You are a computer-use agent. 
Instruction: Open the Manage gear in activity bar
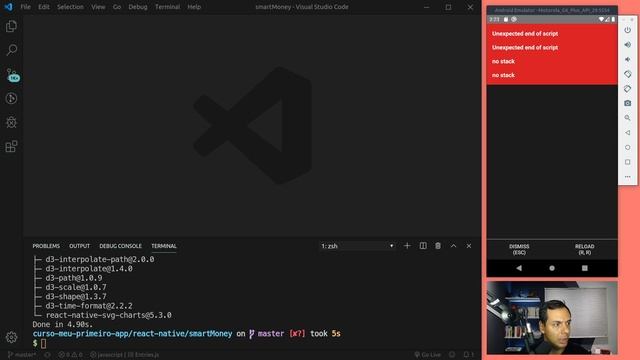[11, 337]
